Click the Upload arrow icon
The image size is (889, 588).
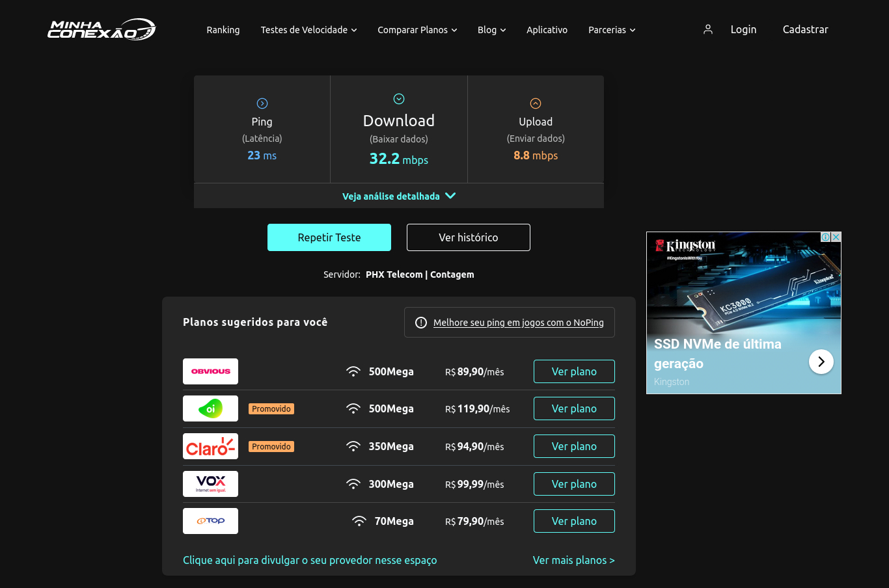(535, 103)
